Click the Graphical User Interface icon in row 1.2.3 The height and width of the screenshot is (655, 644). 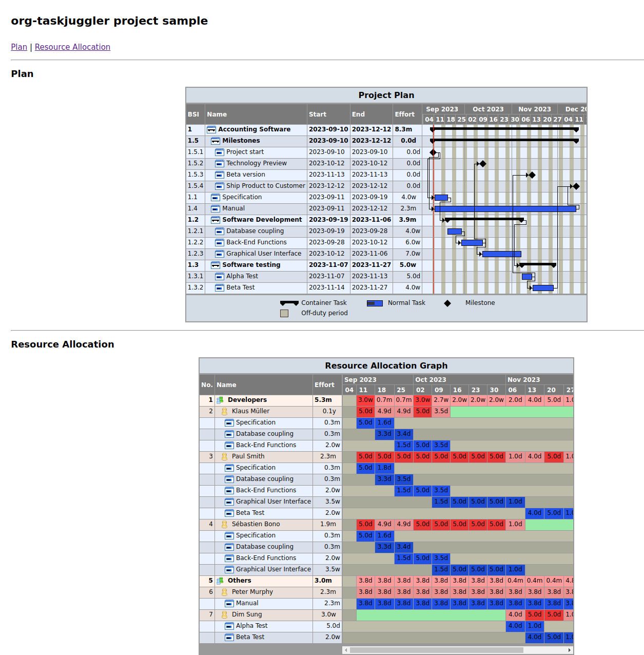[220, 254]
